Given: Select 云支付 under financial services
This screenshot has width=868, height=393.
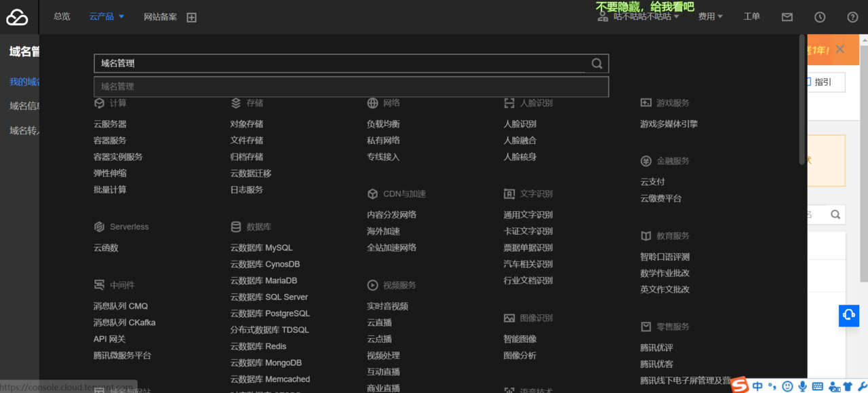Looking at the screenshot, I should tap(652, 182).
